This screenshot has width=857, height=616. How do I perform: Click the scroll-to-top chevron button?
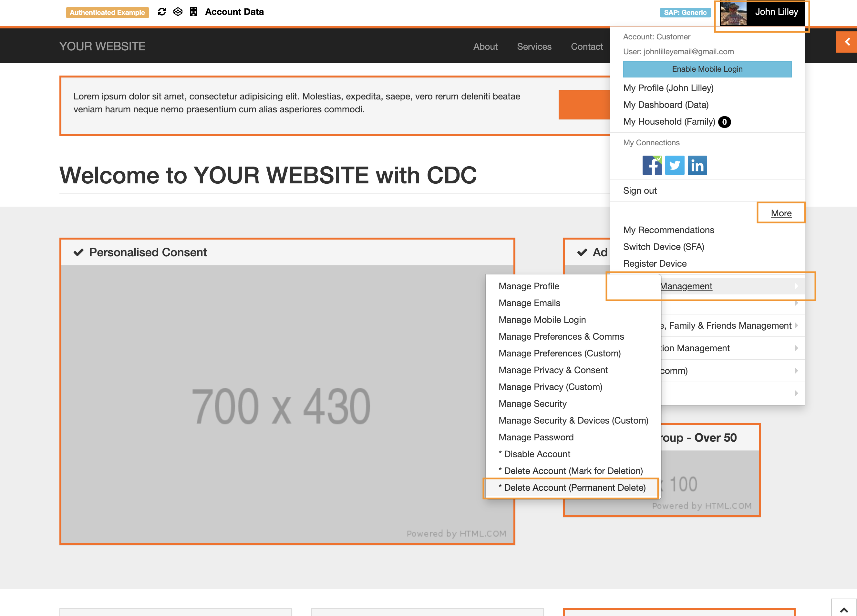(x=843, y=609)
